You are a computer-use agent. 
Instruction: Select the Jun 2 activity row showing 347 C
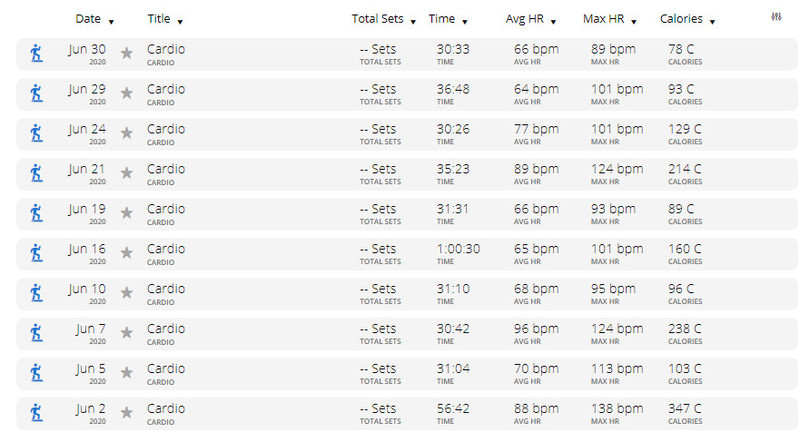(407, 413)
